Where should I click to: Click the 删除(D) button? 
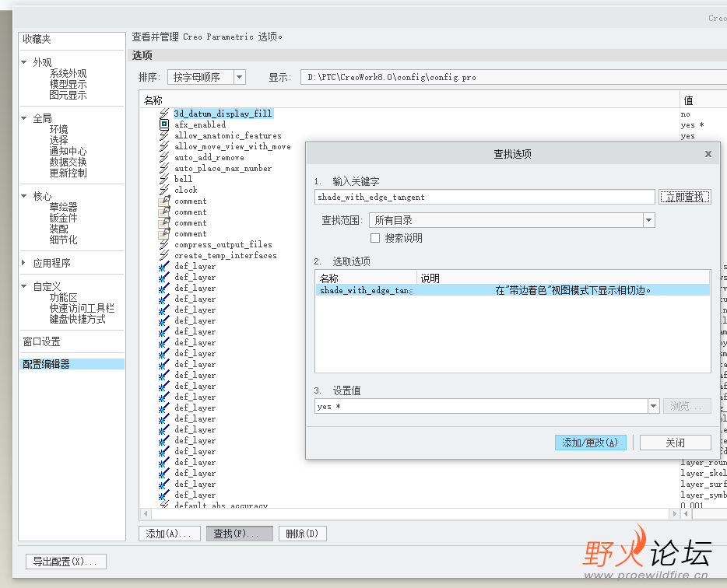point(302,534)
